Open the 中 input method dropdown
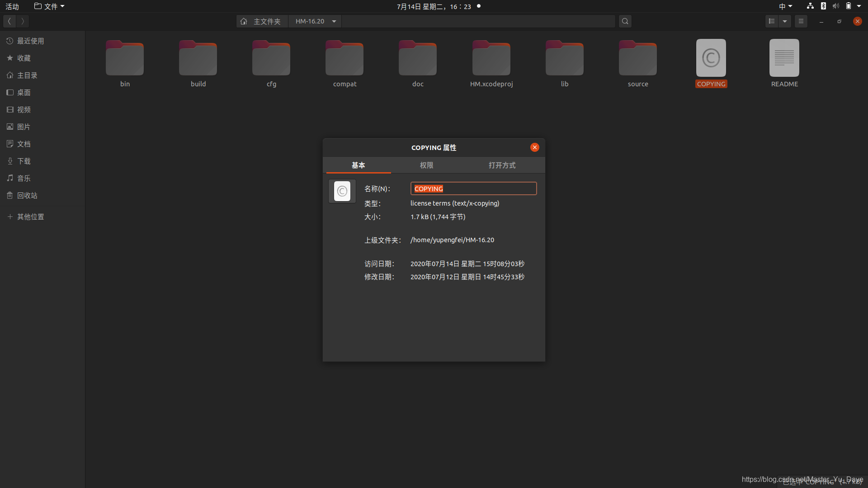 tap(786, 6)
